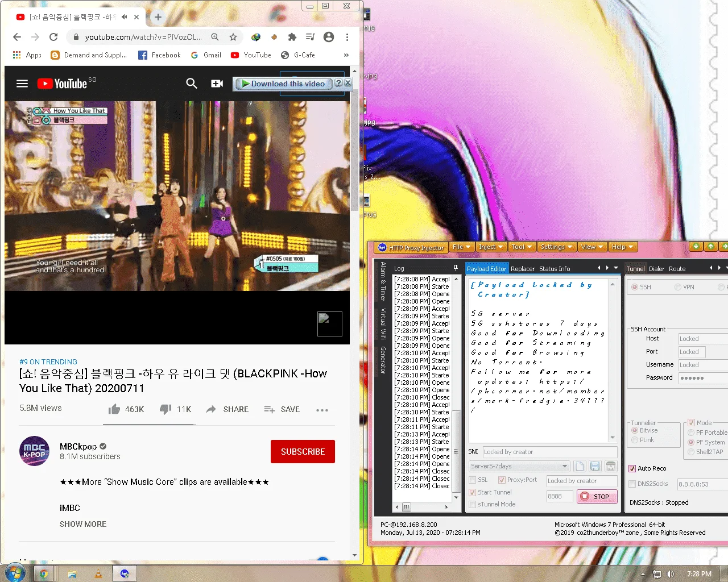Select VPN radio button
728x582 pixels.
tap(678, 287)
